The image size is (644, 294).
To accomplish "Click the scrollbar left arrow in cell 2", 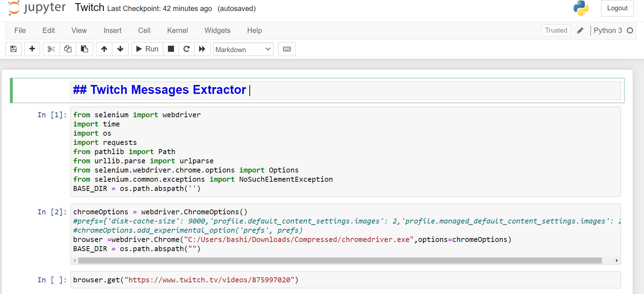I will click(x=74, y=261).
